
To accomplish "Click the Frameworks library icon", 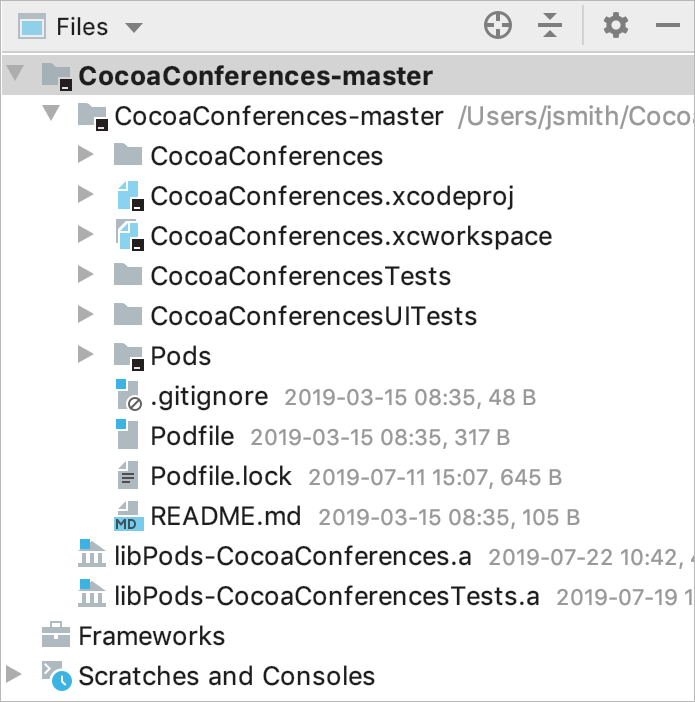I will click(x=55, y=636).
